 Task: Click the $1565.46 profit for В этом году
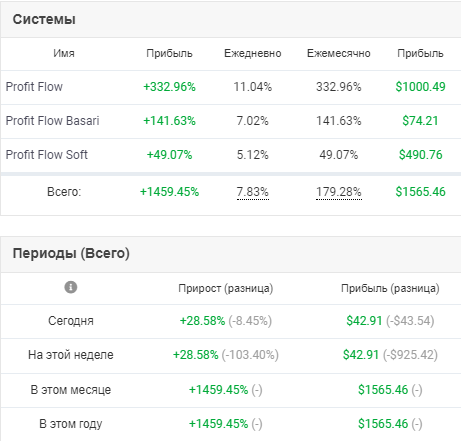383,424
